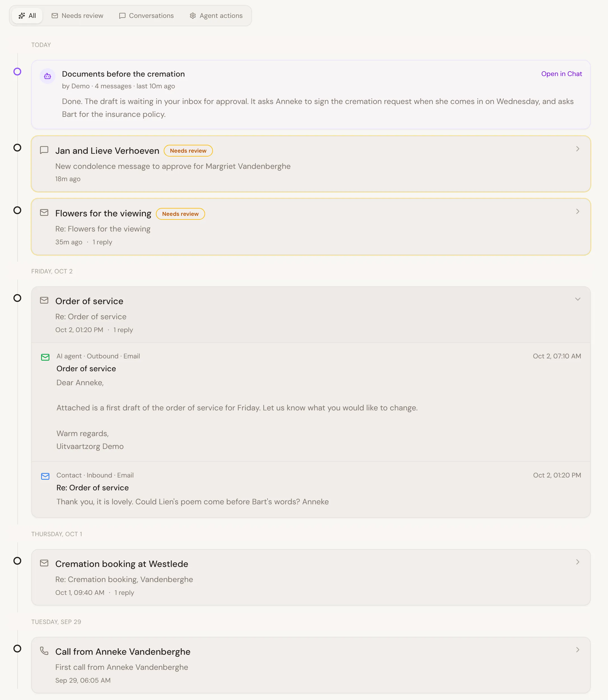
Task: Click Open in Chat link
Action: (x=562, y=74)
